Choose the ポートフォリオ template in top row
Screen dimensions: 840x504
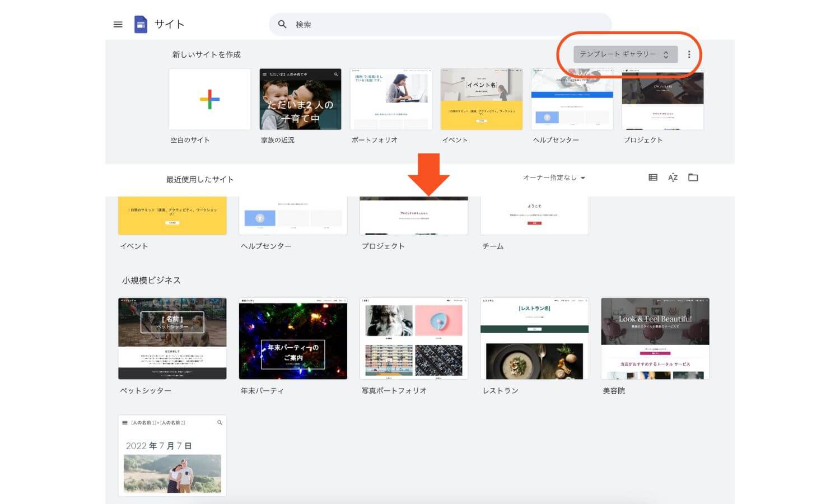pos(391,99)
